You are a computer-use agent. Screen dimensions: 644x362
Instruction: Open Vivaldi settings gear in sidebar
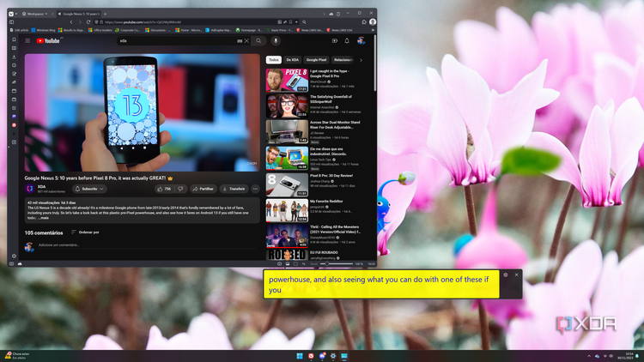click(x=14, y=256)
